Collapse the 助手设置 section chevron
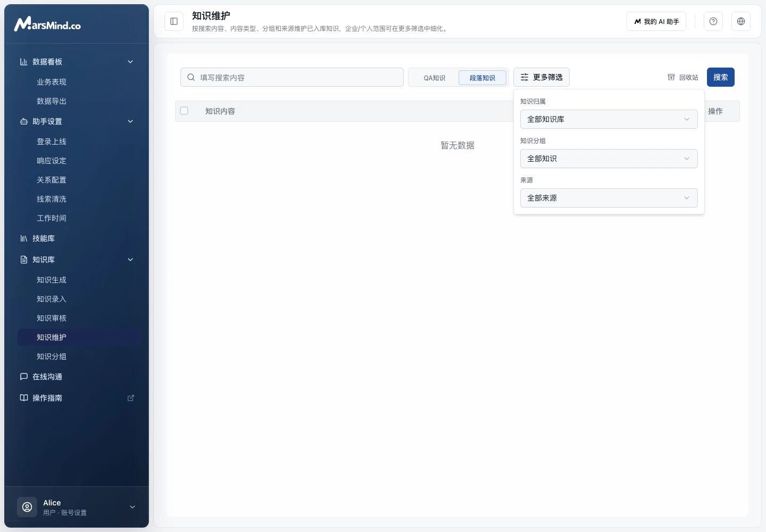This screenshot has height=532, width=766. tap(130, 121)
